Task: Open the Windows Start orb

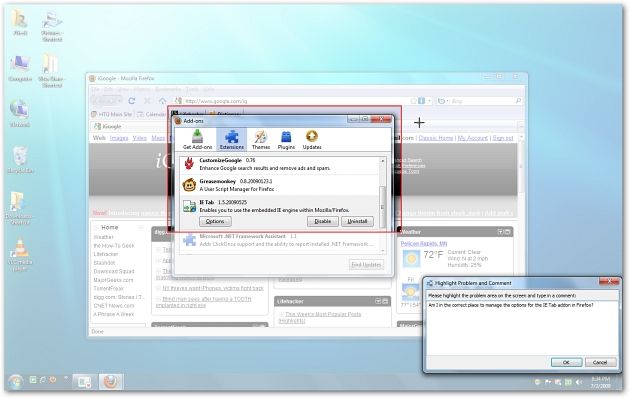Action: tap(15, 382)
